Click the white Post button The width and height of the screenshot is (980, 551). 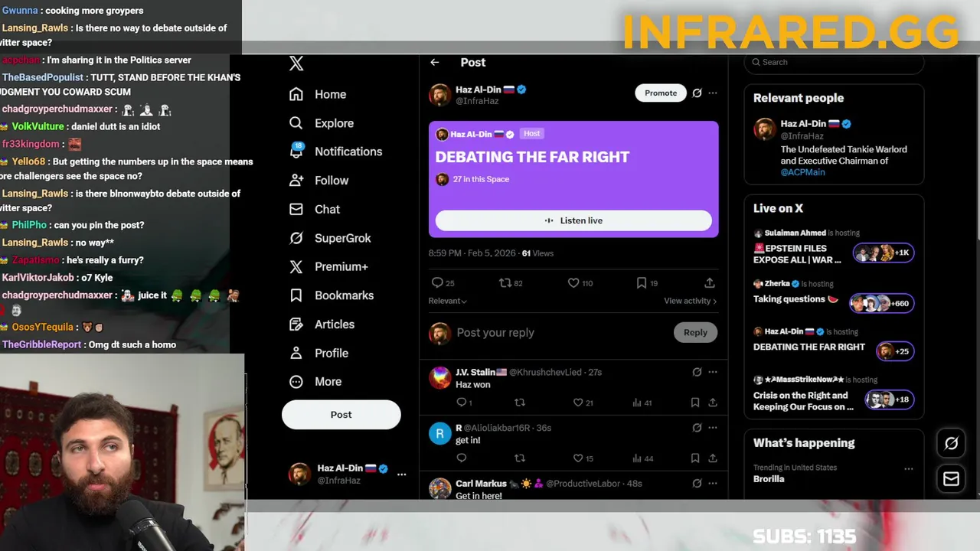pos(341,414)
